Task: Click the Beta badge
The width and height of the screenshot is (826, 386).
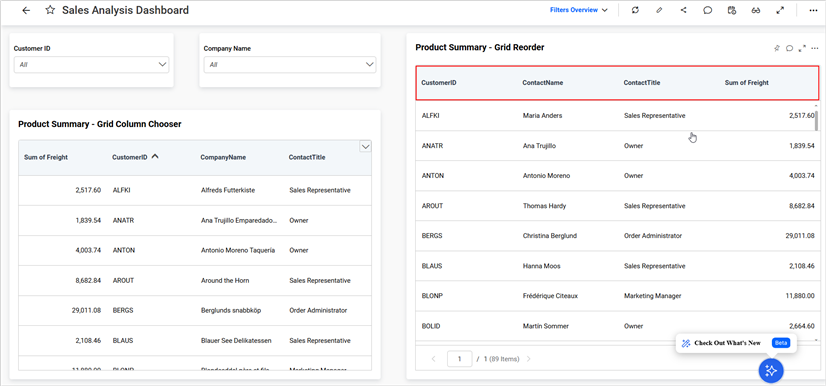Action: coord(781,343)
